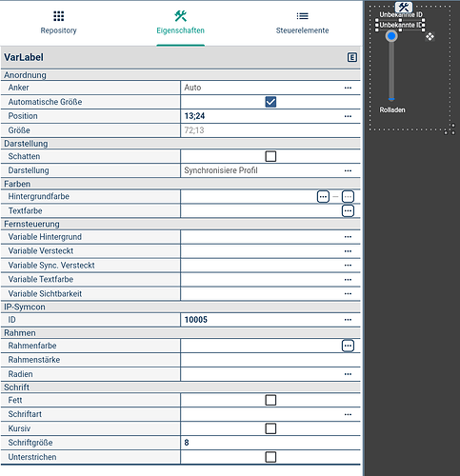Pick second Hintergrundfarbe gradient color
Image resolution: width=460 pixels, height=476 pixels.
click(x=348, y=197)
